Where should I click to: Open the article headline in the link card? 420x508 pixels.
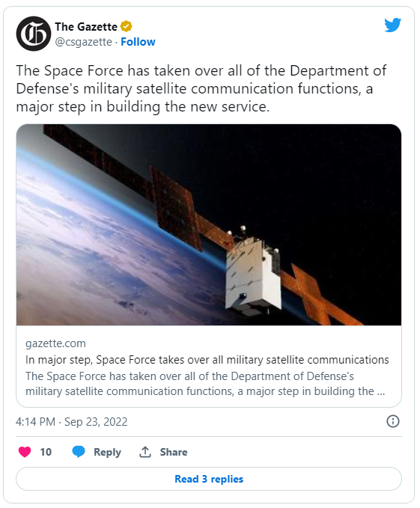click(x=207, y=360)
